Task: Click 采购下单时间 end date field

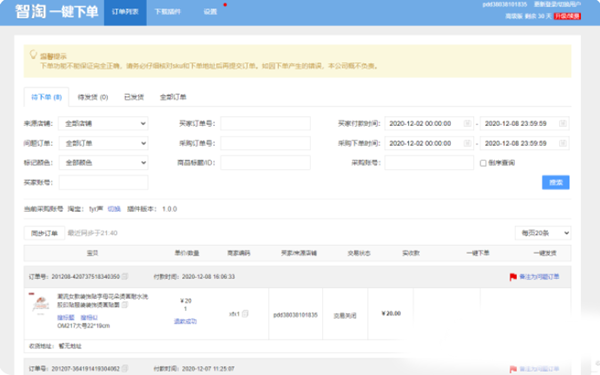Action: point(525,143)
